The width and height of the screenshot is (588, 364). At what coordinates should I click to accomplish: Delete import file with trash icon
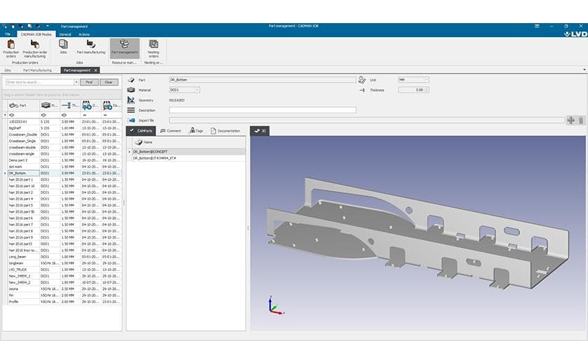pos(580,120)
